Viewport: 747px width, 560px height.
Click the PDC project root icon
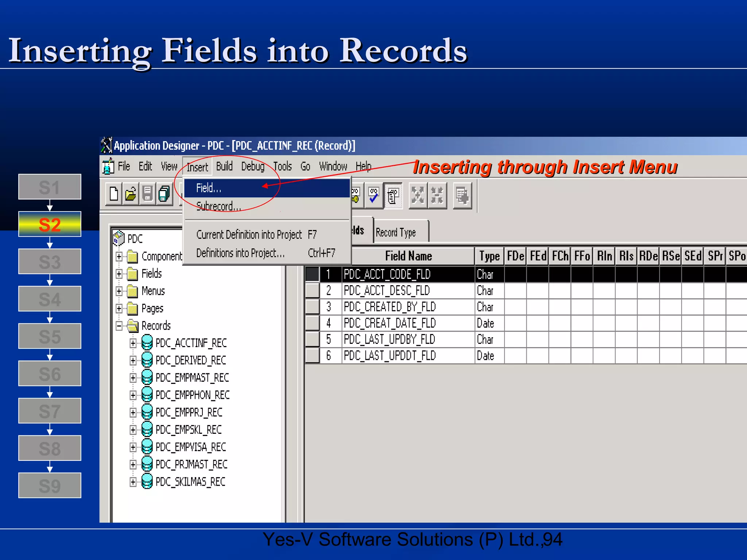[119, 238]
